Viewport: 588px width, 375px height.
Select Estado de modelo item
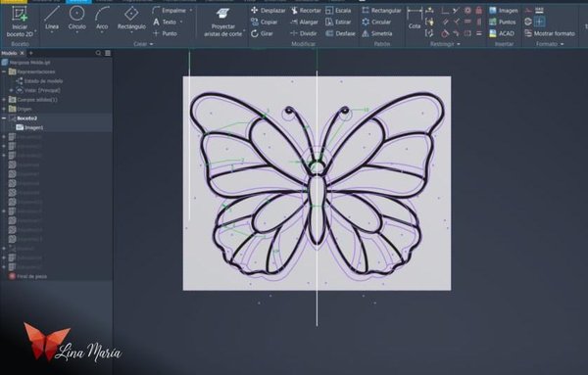pos(39,81)
